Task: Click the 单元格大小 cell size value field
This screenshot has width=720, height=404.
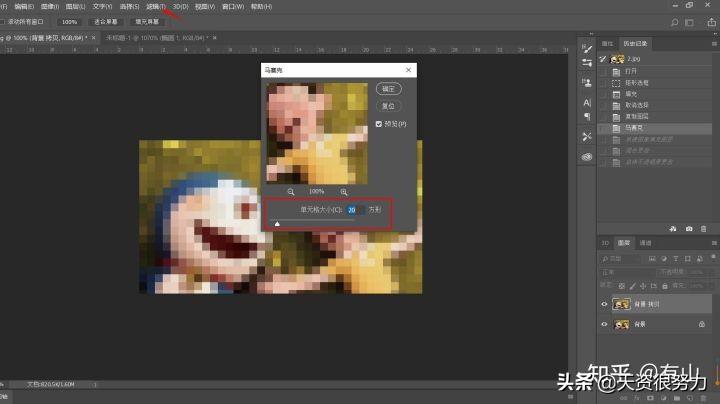Action: tap(355, 210)
